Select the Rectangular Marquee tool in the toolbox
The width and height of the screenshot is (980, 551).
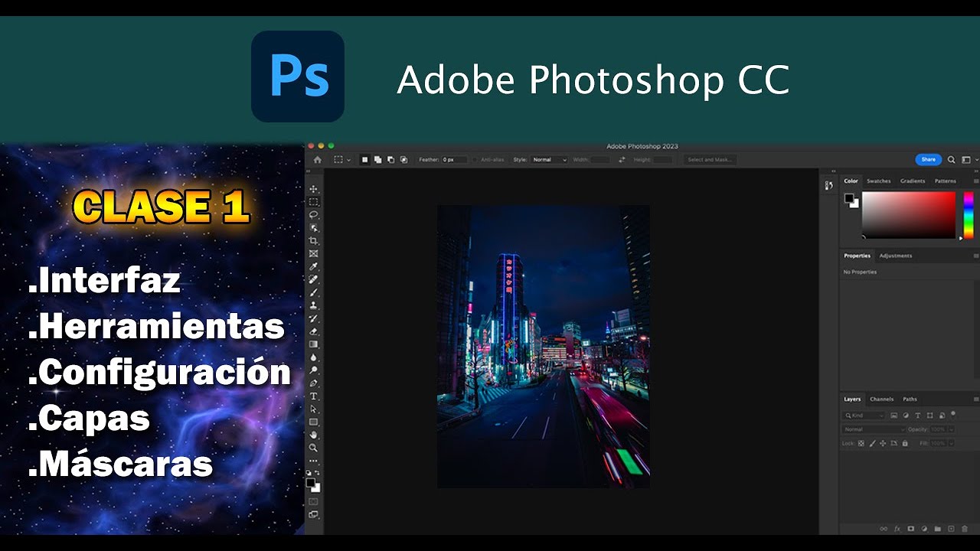[314, 202]
